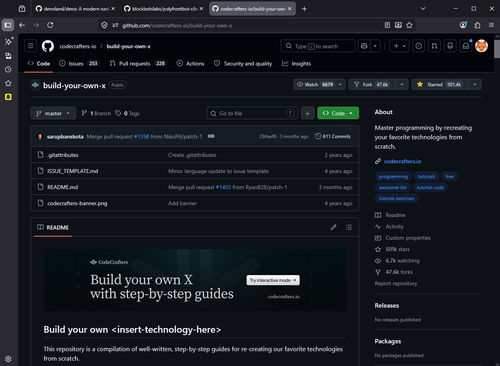Screen dimensions: 500x366
Task: Open browser sidebar history icon
Action: click(x=8, y=69)
